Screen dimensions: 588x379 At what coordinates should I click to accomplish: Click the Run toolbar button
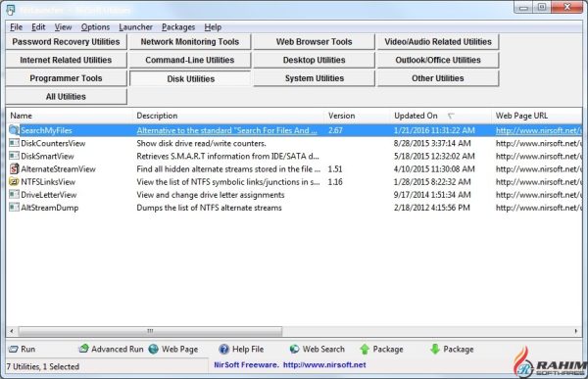click(x=23, y=349)
